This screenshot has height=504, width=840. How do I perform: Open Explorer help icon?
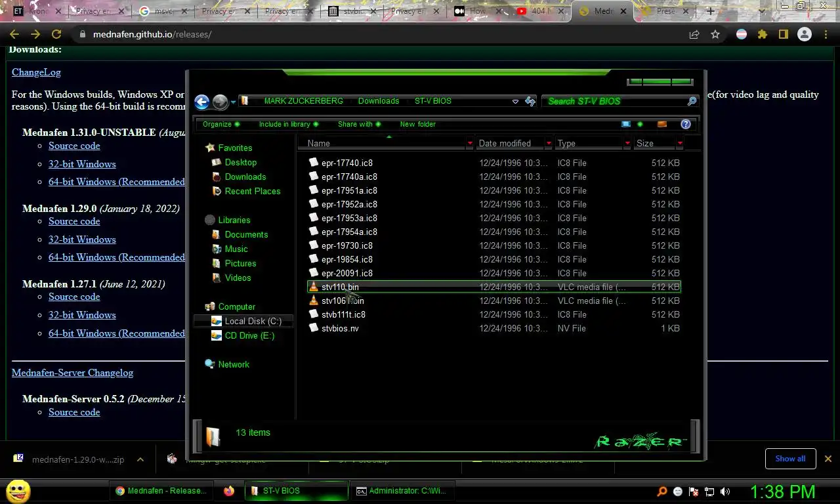click(x=686, y=124)
